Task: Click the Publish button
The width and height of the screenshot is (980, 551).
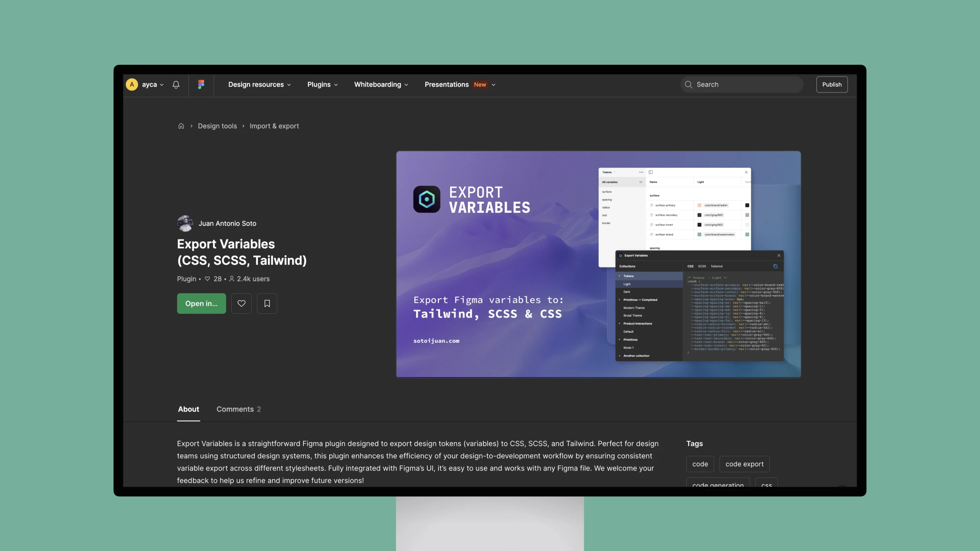Action: 831,84
